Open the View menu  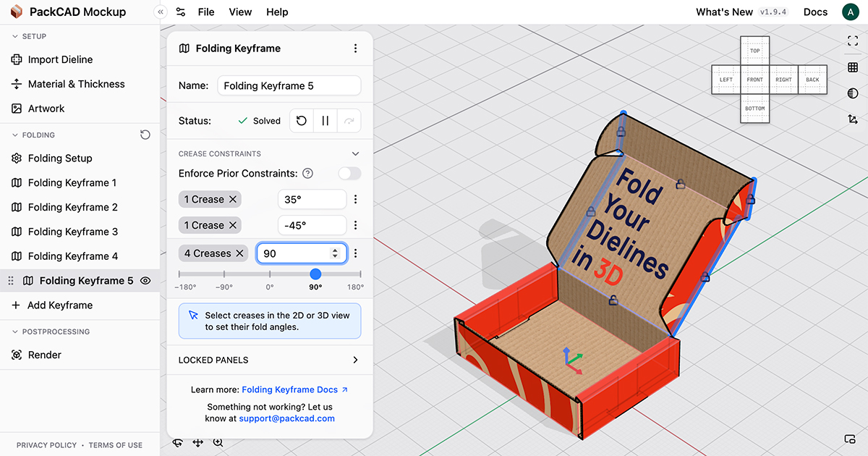[240, 12]
